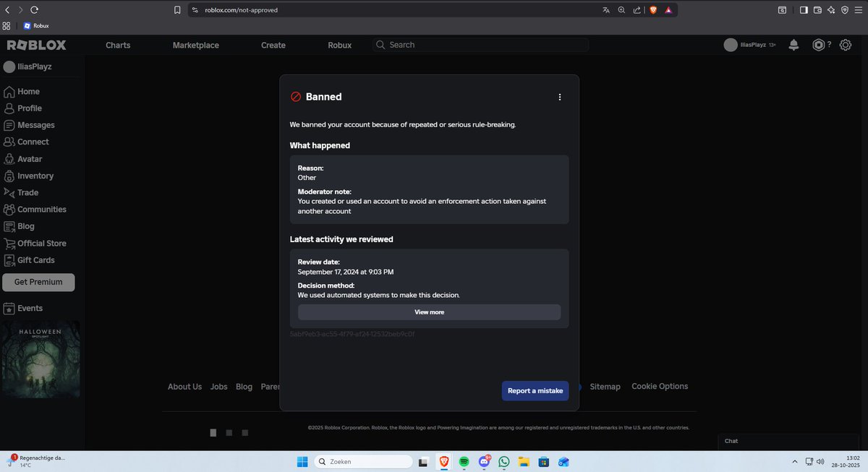Open Brave Shields in the address bar
868x472 pixels.
point(652,10)
